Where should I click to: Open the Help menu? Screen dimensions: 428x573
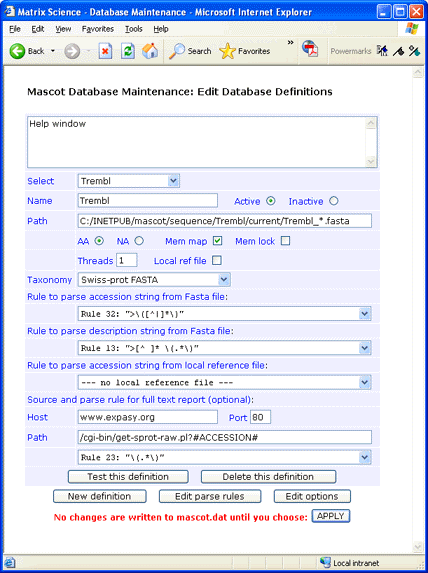(161, 29)
